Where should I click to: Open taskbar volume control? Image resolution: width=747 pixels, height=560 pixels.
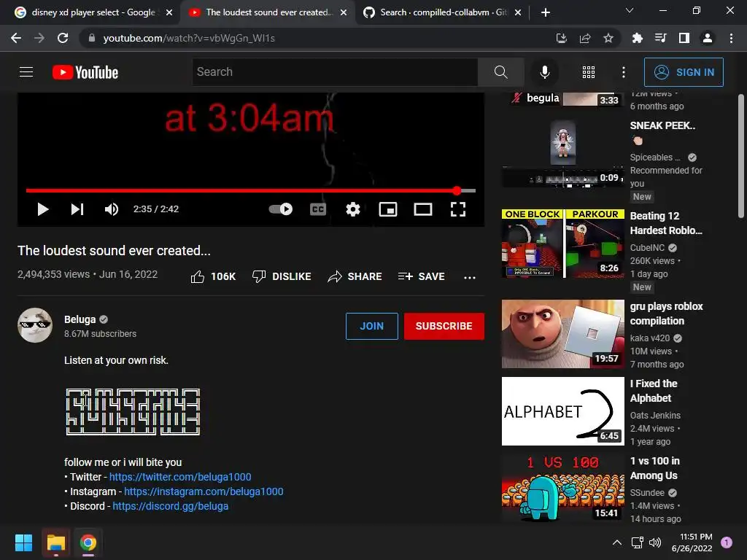tap(655, 542)
